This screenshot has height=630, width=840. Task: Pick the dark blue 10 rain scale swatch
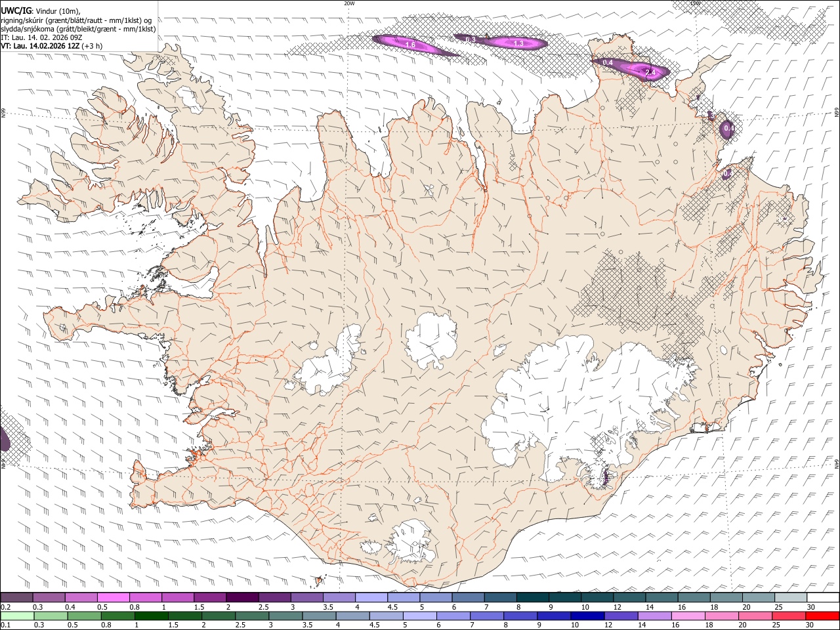pos(587,616)
